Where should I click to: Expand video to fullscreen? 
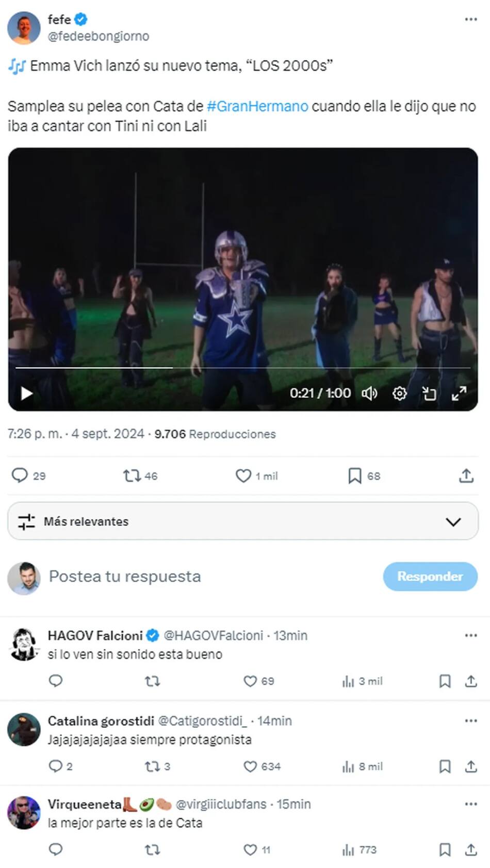point(459,394)
